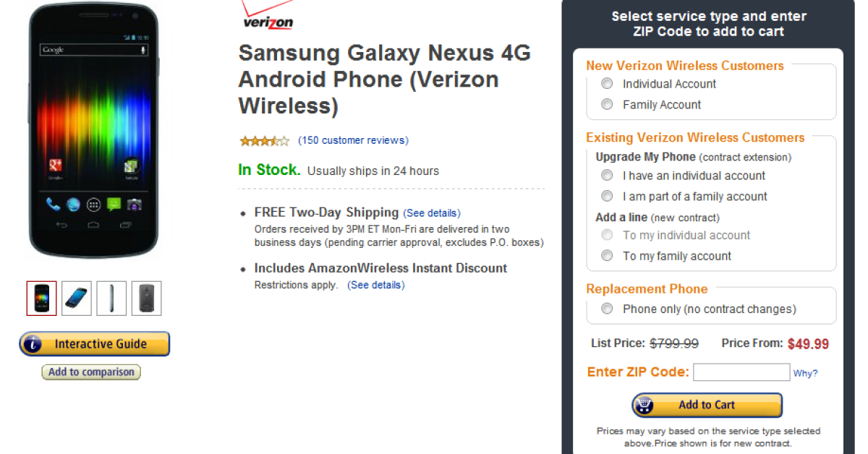This screenshot has width=868, height=454.
Task: Click the Add to Cart button
Action: point(707,406)
